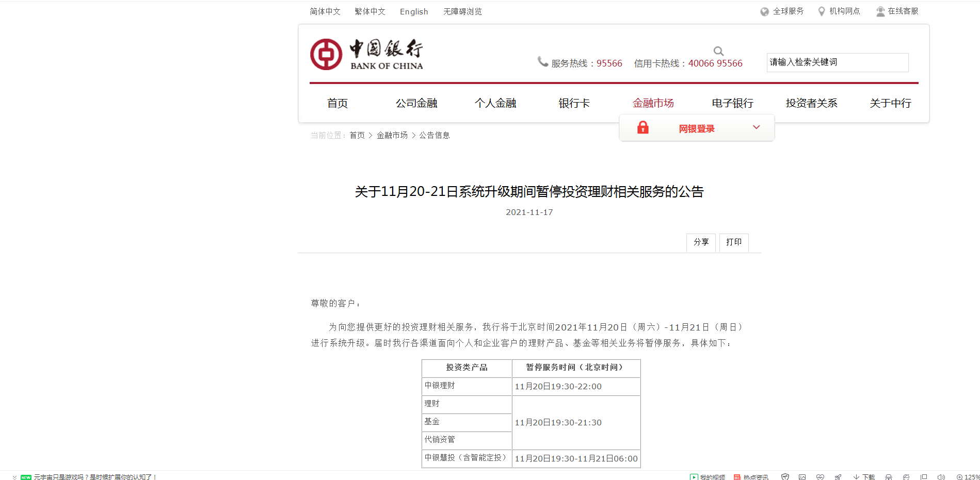Image resolution: width=980 pixels, height=480 pixels.
Task: Click the zoom magnifier icon beside 125%
Action: click(959, 477)
